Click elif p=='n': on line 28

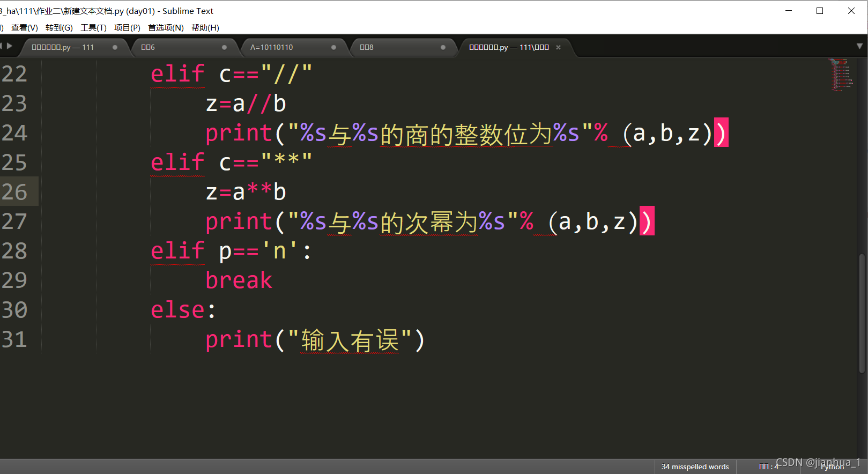pyautogui.click(x=232, y=251)
